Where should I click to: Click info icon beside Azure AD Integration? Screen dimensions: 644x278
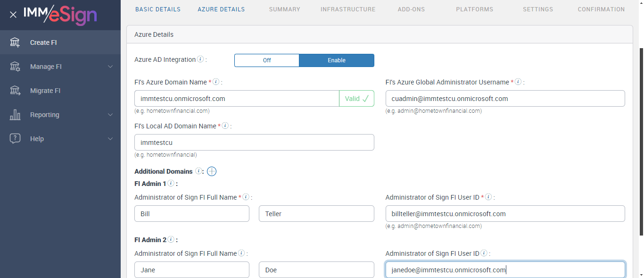click(200, 59)
